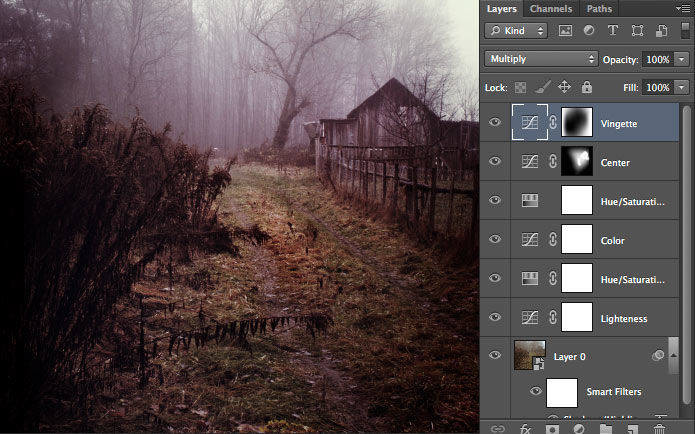The image size is (695, 434).
Task: Filter layers by pixel layers icon
Action: (565, 31)
